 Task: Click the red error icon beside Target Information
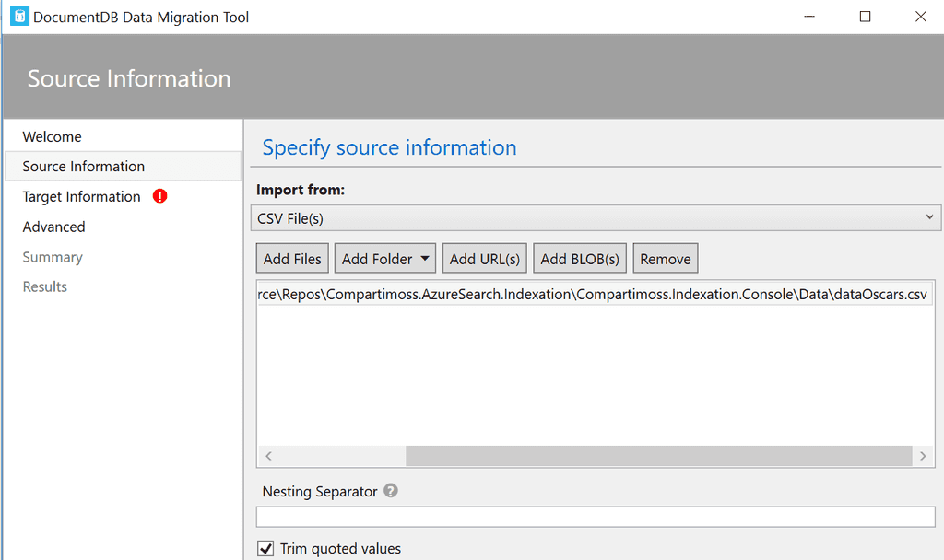pyautogui.click(x=159, y=196)
